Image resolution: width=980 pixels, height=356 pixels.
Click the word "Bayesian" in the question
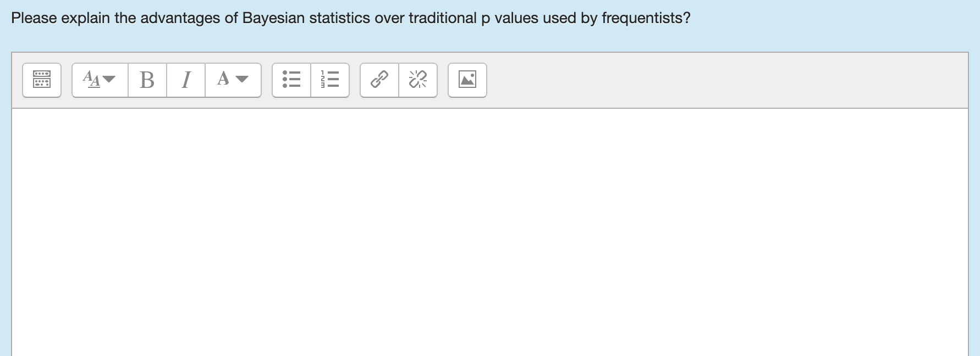point(273,18)
